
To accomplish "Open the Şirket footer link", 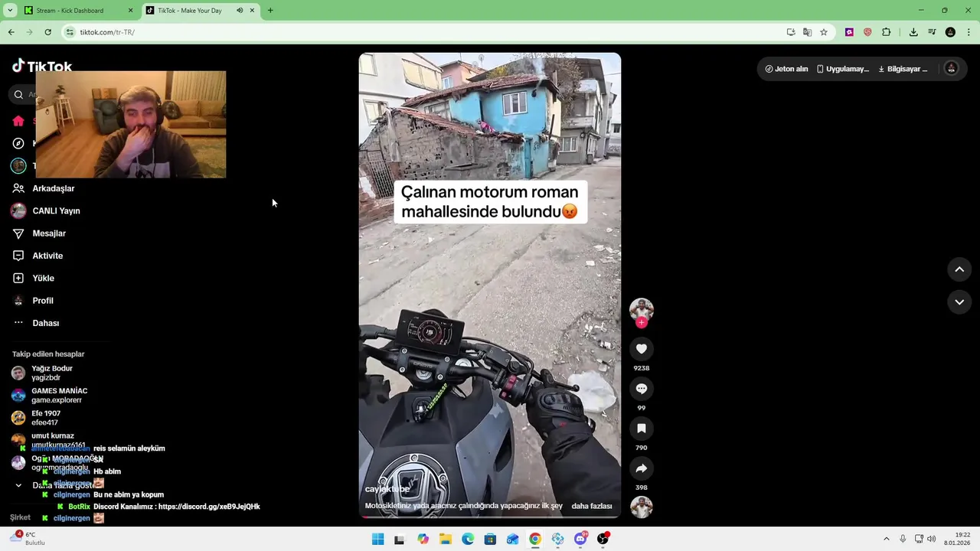I will [21, 518].
